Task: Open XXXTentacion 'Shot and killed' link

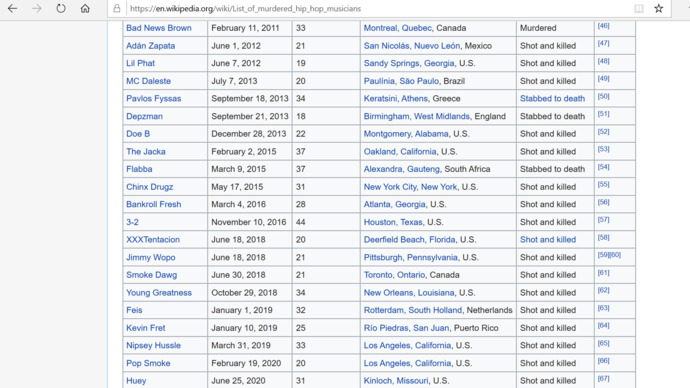Action: click(x=548, y=240)
